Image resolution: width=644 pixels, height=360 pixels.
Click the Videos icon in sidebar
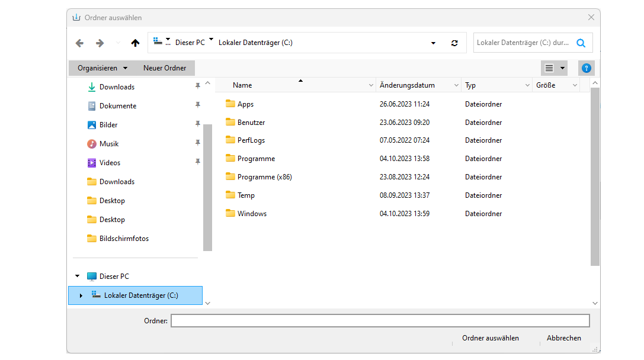(92, 163)
